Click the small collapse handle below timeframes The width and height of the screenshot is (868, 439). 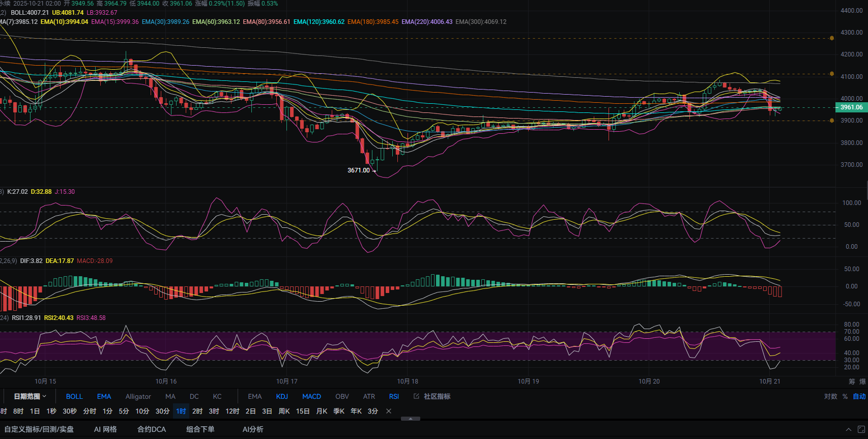(411, 419)
